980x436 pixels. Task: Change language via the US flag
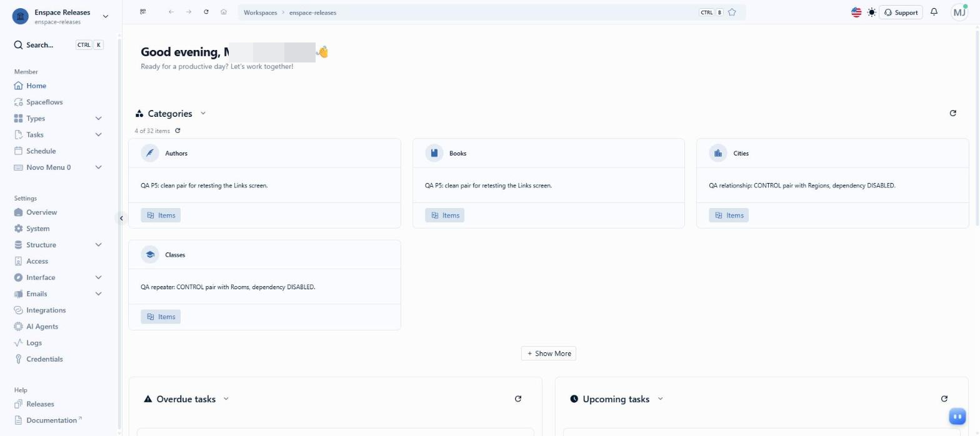point(856,12)
